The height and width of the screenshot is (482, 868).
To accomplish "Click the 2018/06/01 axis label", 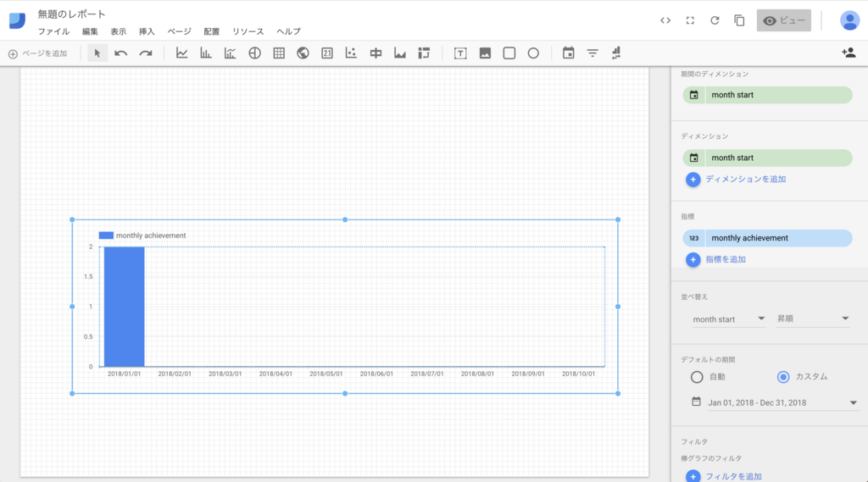I will click(376, 374).
